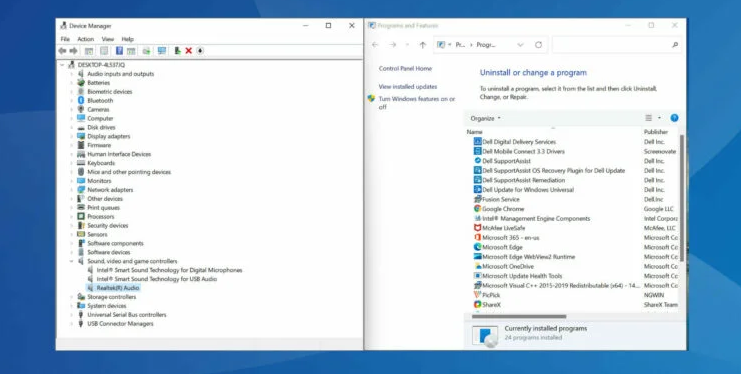This screenshot has height=374, width=741.
Task: Click the McAfee LiveSafe icon
Action: [477, 228]
